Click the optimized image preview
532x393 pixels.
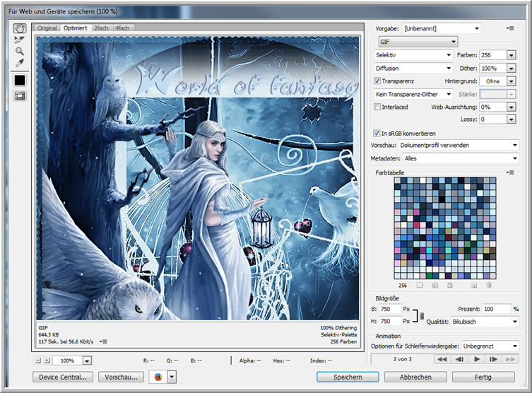pos(198,179)
